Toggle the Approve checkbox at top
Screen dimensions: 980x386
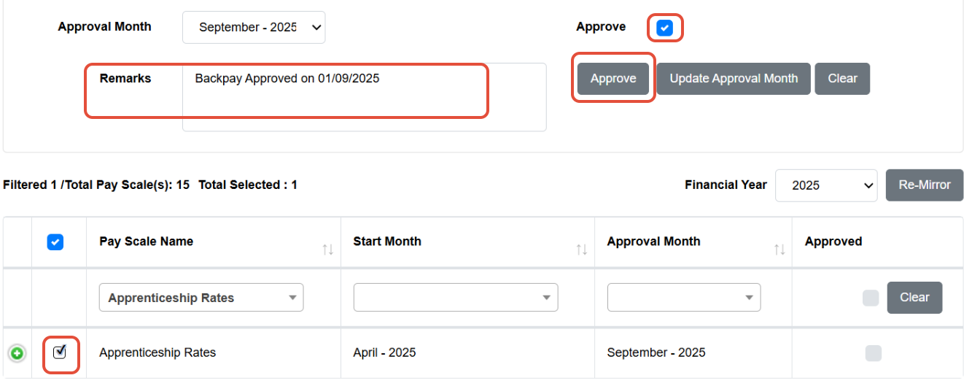pos(664,28)
